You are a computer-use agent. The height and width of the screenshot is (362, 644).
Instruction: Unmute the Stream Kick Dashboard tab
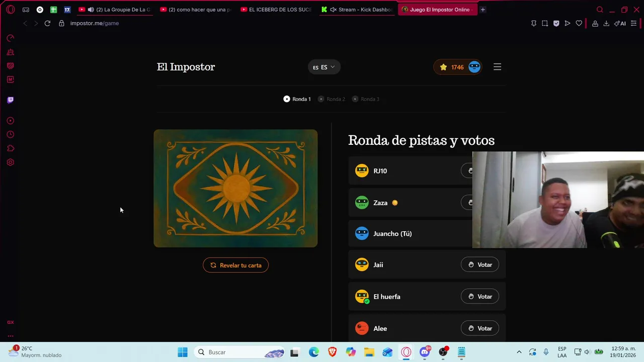point(333,10)
